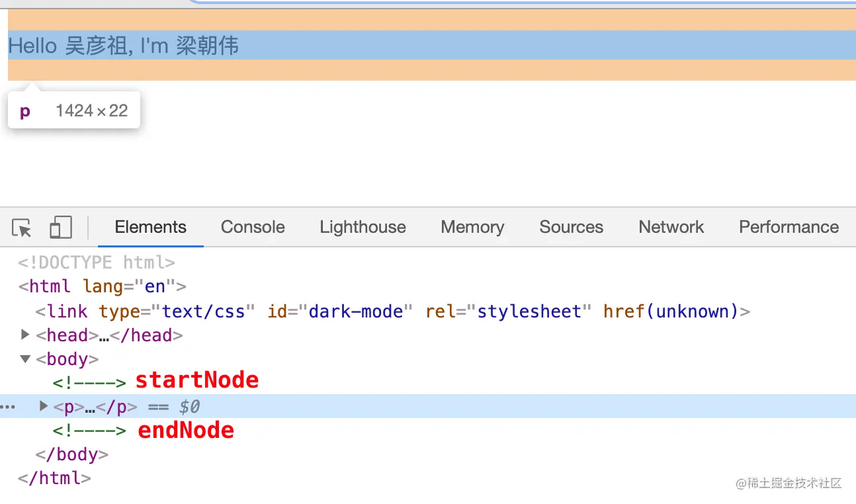Viewport: 856px width, 504px height.
Task: Expand the selected p element
Action: [x=42, y=407]
